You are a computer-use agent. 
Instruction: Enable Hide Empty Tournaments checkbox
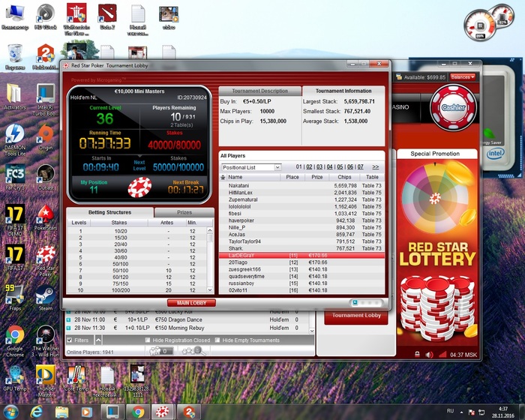click(217, 340)
